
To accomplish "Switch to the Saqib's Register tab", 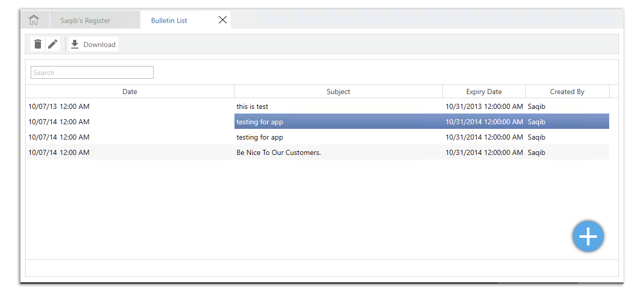I will (x=95, y=20).
